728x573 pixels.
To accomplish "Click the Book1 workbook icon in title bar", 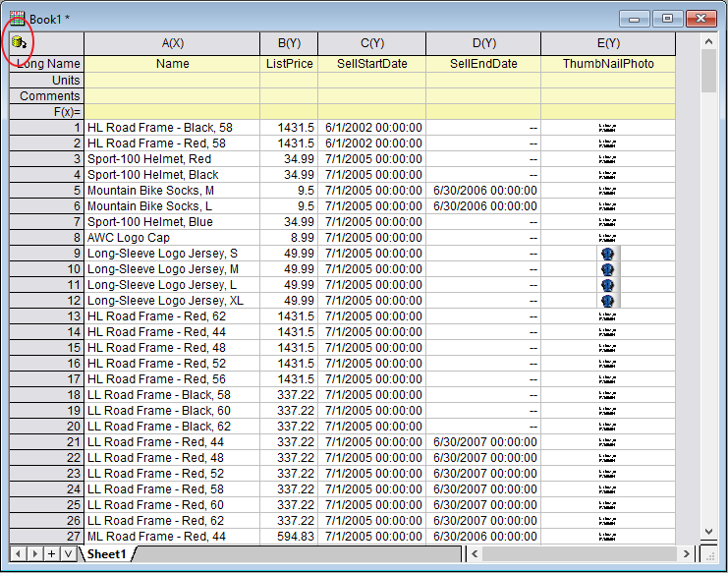I will click(x=17, y=18).
